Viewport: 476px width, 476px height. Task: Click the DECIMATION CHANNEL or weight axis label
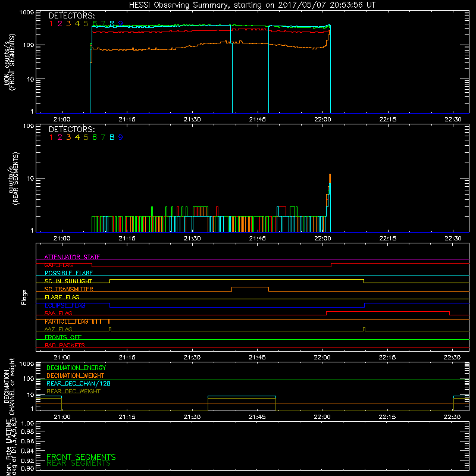pos(9,387)
